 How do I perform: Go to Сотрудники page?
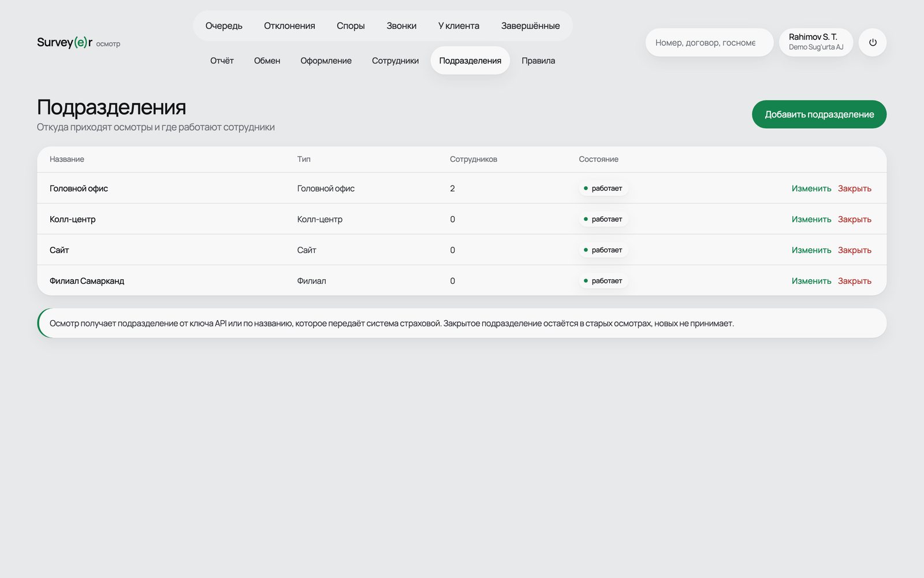pos(395,60)
